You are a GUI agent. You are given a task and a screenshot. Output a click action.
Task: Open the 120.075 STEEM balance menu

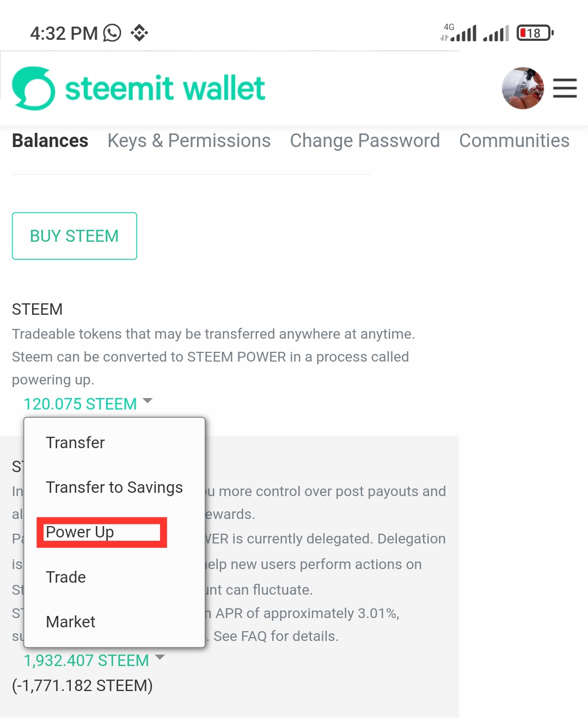pos(80,404)
